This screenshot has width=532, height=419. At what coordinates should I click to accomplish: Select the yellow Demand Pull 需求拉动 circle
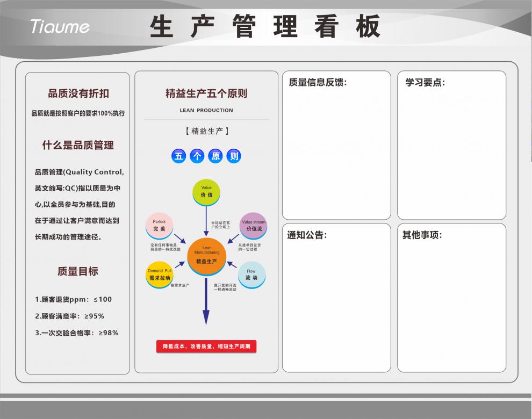[x=159, y=274]
